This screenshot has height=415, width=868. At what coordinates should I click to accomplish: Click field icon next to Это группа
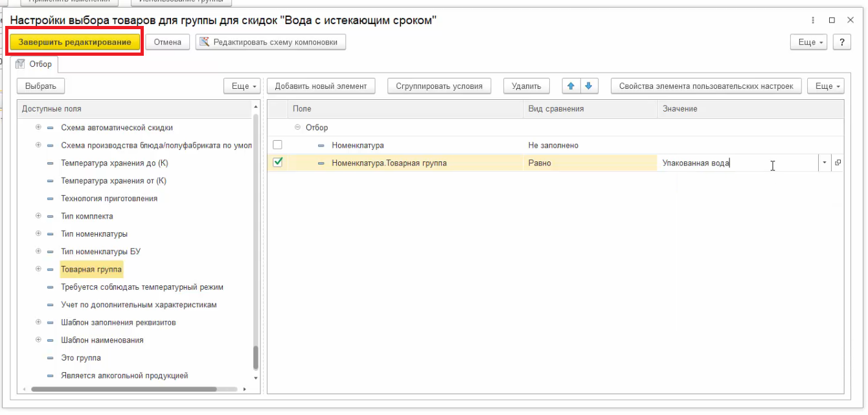51,358
